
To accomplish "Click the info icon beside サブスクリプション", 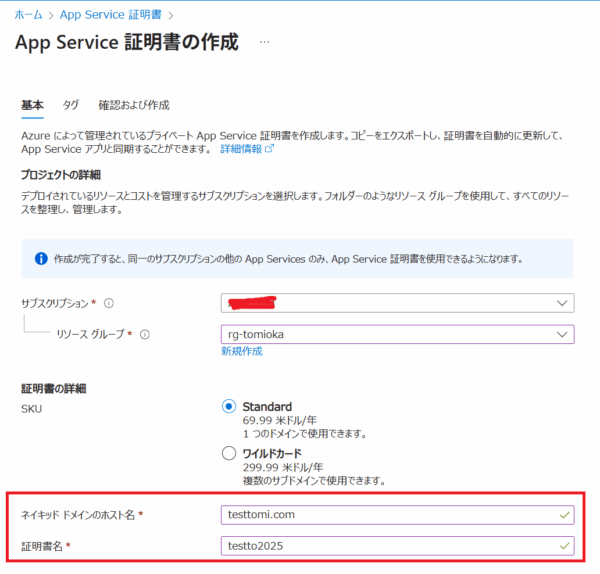I will click(x=108, y=304).
